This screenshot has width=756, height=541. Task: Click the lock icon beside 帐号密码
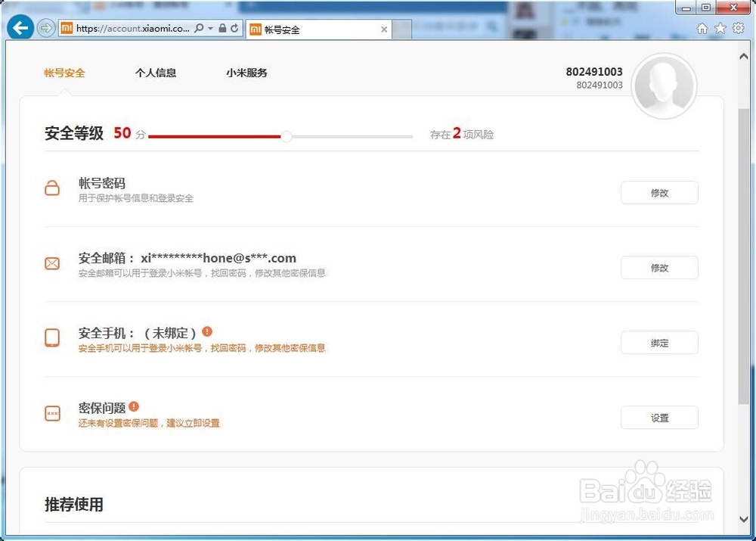[51, 188]
